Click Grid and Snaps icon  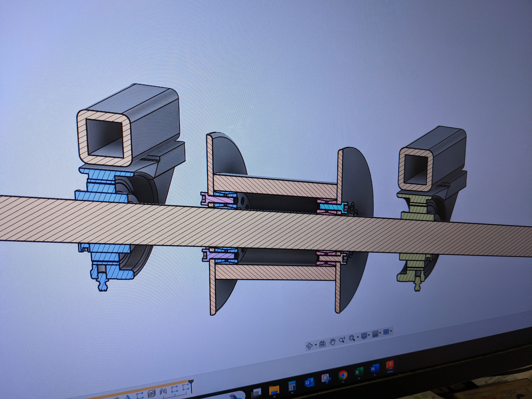click(375, 334)
